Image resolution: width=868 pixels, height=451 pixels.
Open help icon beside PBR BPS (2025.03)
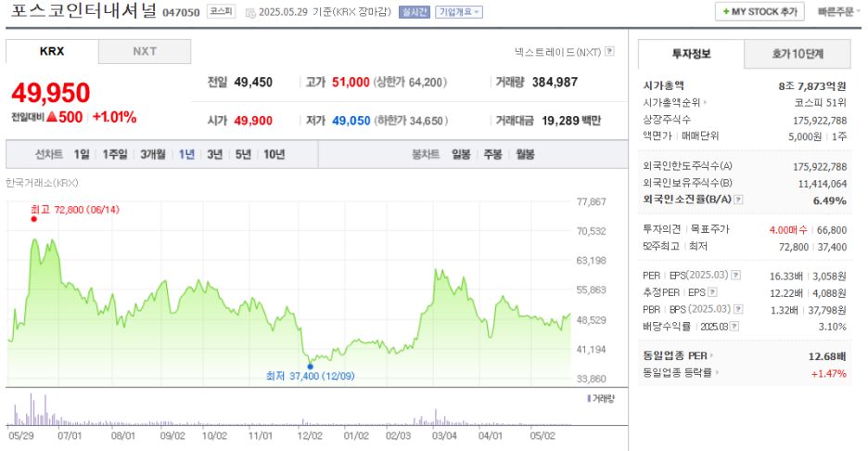[738, 309]
